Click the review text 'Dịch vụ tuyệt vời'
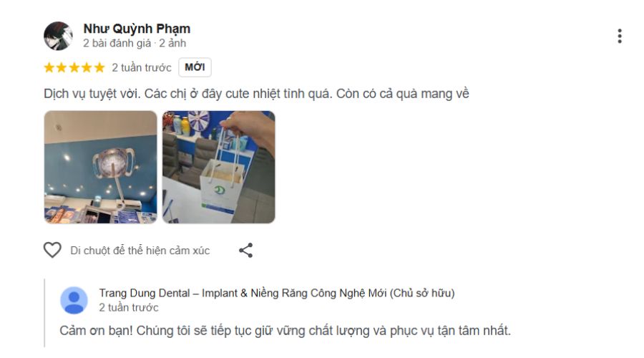Screen dimensions: 644x358 click(x=92, y=94)
